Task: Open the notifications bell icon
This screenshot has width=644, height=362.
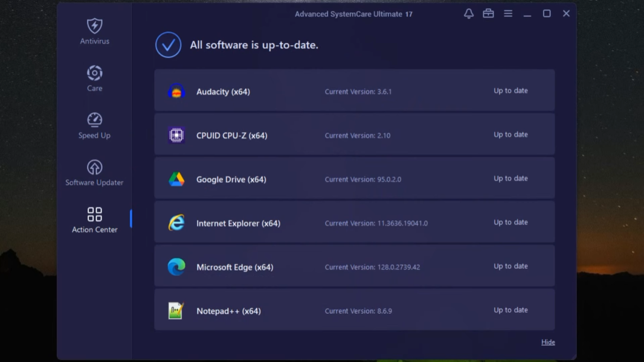Action: coord(469,13)
